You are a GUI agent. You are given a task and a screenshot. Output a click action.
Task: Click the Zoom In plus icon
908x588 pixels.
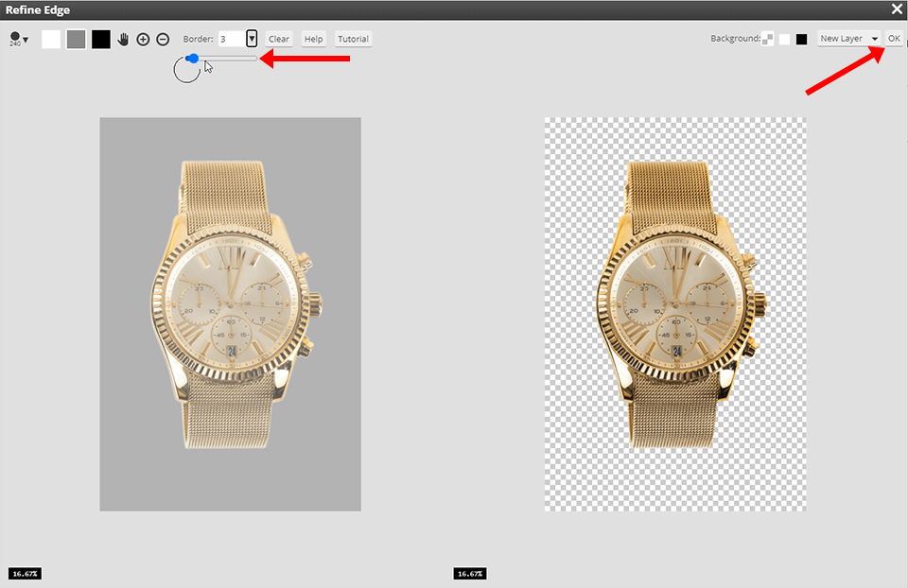pos(144,39)
